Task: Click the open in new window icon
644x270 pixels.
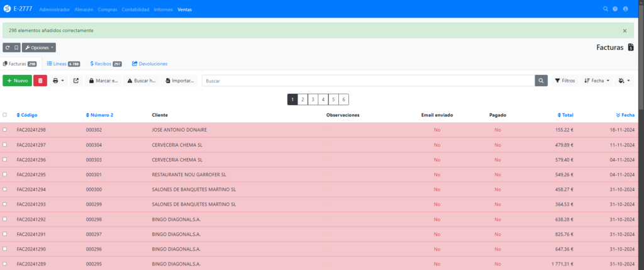Action: [x=76, y=81]
